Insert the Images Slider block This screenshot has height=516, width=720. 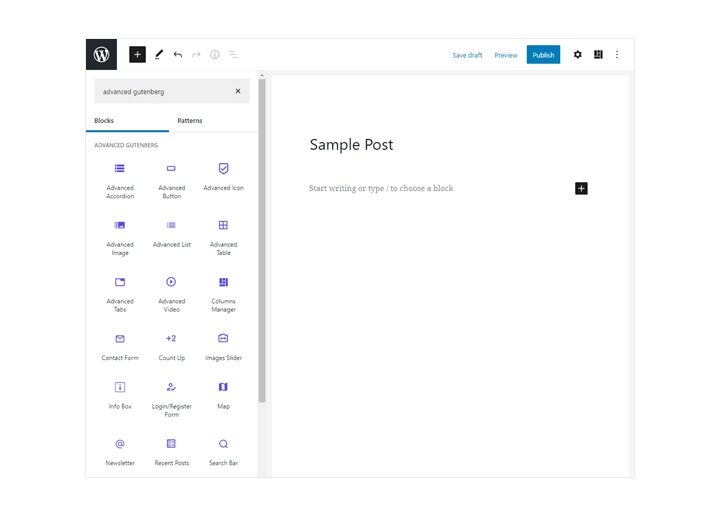tap(223, 345)
